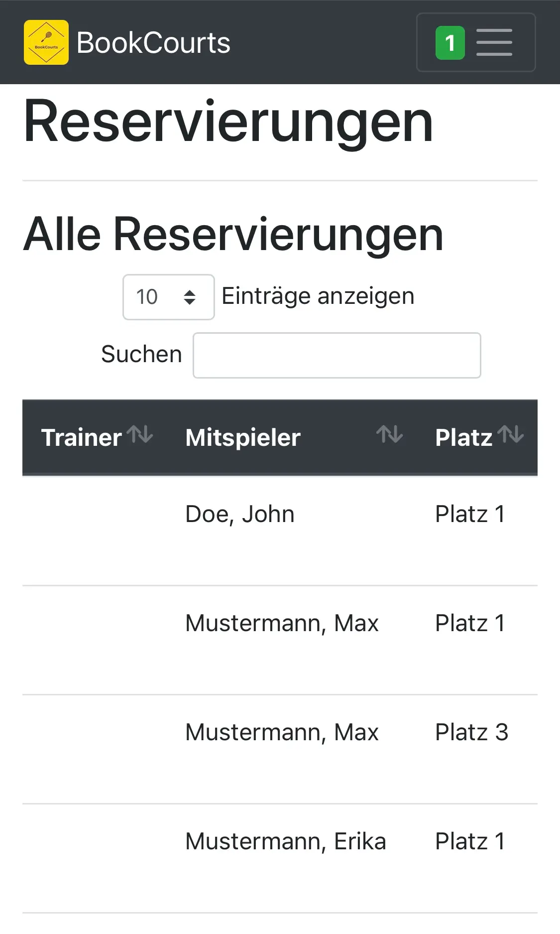Open the BookCourts home link
This screenshot has width=560, height=934.
pyautogui.click(x=153, y=43)
